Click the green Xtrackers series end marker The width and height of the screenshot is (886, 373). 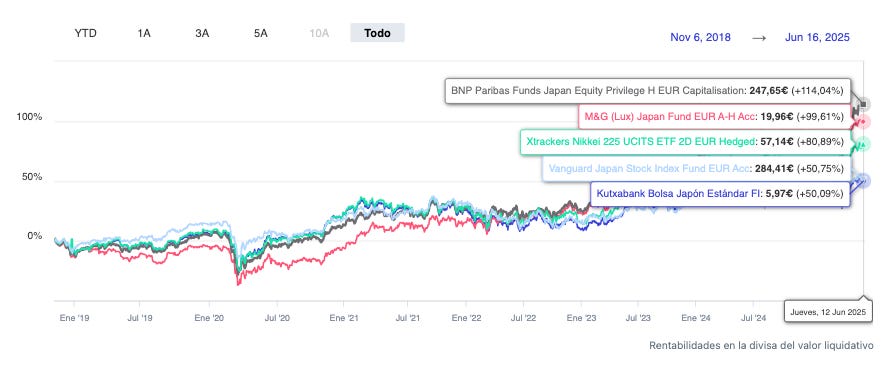point(863,145)
